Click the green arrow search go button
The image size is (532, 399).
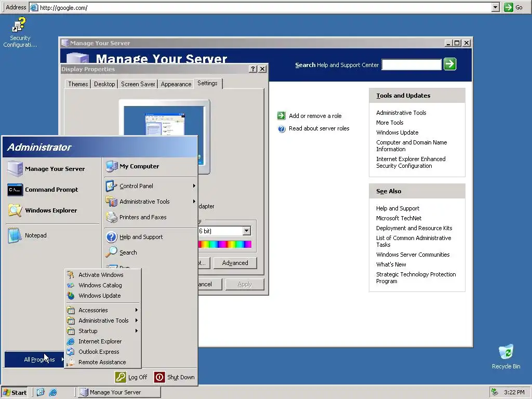(450, 64)
